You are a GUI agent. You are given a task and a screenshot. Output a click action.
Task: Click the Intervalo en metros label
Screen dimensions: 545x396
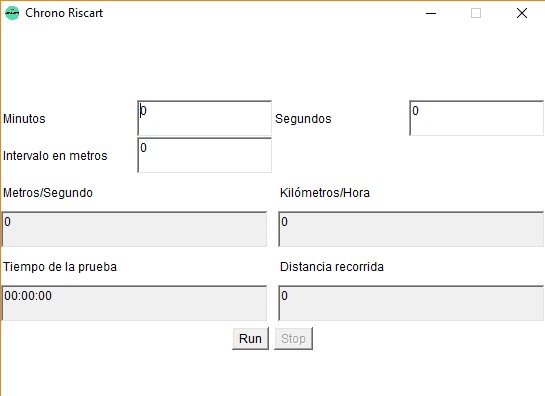point(55,155)
